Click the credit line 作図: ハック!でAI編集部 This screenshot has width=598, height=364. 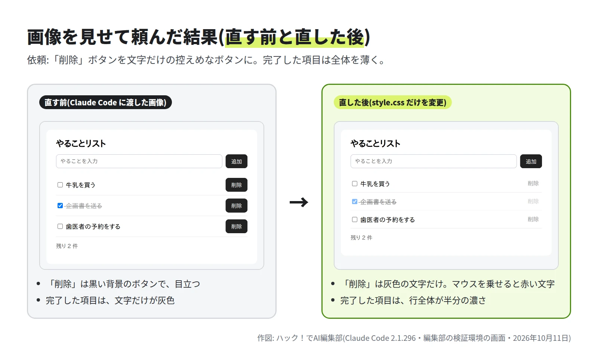pyautogui.click(x=414, y=338)
